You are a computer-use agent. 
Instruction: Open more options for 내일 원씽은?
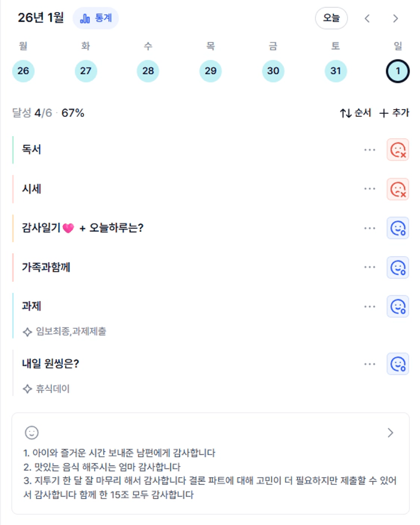point(370,364)
